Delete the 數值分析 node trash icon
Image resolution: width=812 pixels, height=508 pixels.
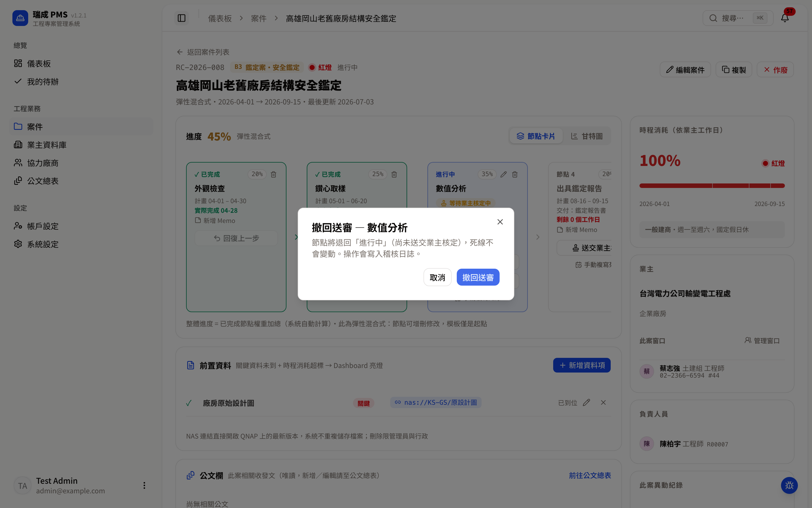[x=515, y=174]
